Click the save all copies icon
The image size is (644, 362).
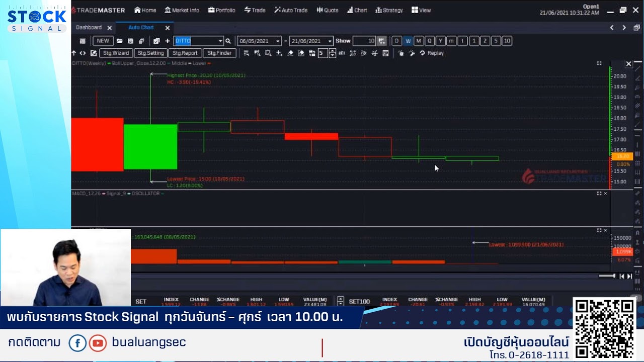coord(141,41)
